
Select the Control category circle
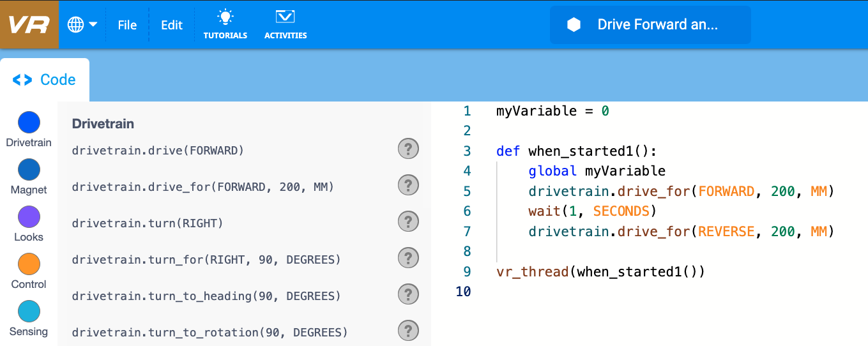(29, 264)
